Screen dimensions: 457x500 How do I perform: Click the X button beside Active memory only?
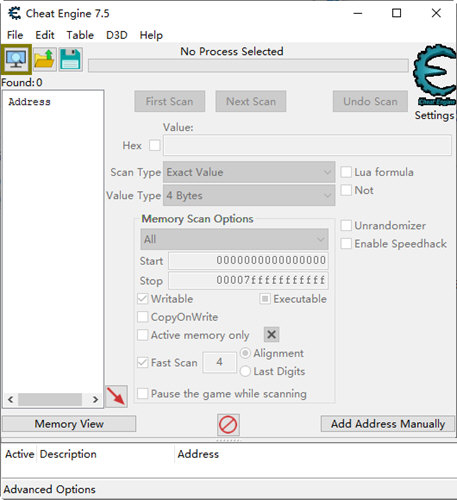point(271,334)
